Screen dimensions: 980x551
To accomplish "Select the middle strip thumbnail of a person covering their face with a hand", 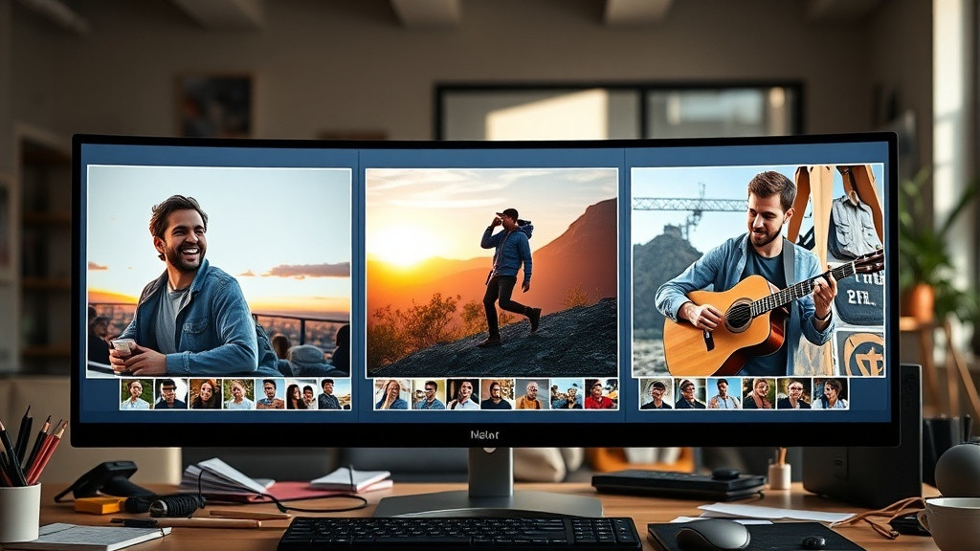I will [x=392, y=394].
